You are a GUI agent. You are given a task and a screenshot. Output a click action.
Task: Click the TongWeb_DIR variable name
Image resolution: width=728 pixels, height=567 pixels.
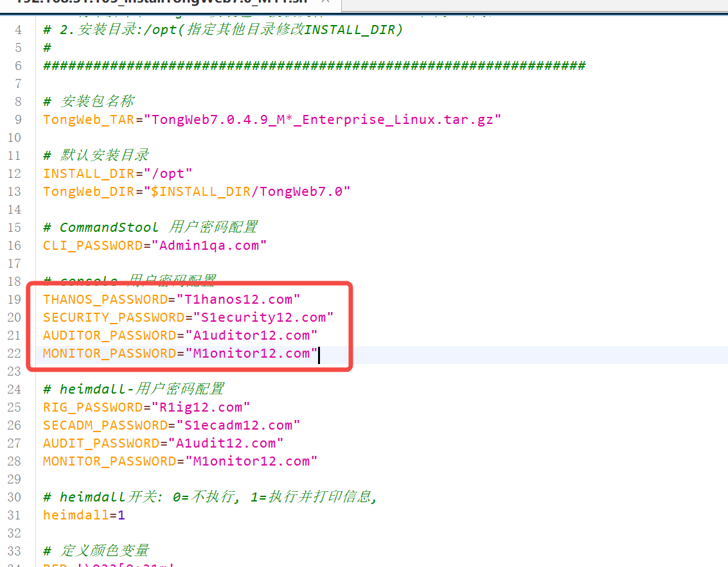[89, 191]
